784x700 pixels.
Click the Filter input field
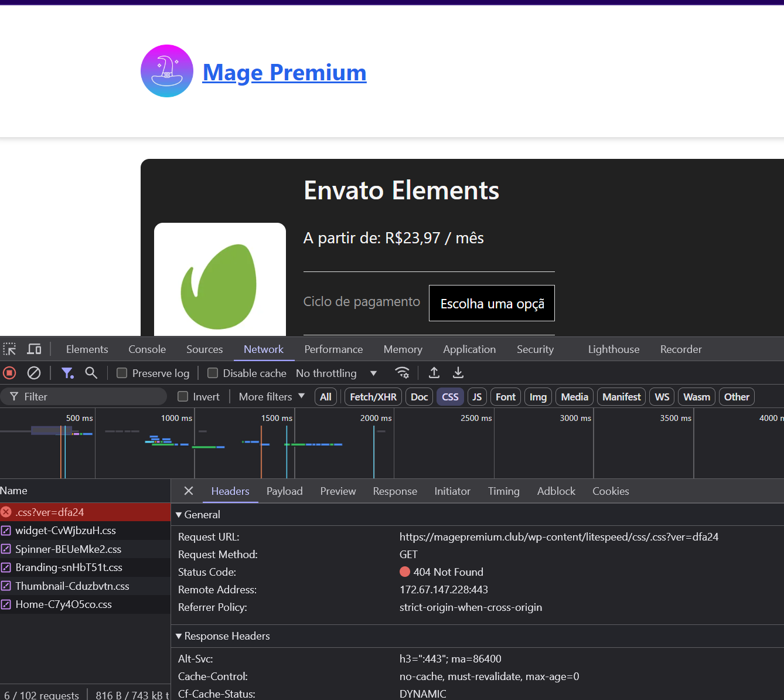pos(84,396)
